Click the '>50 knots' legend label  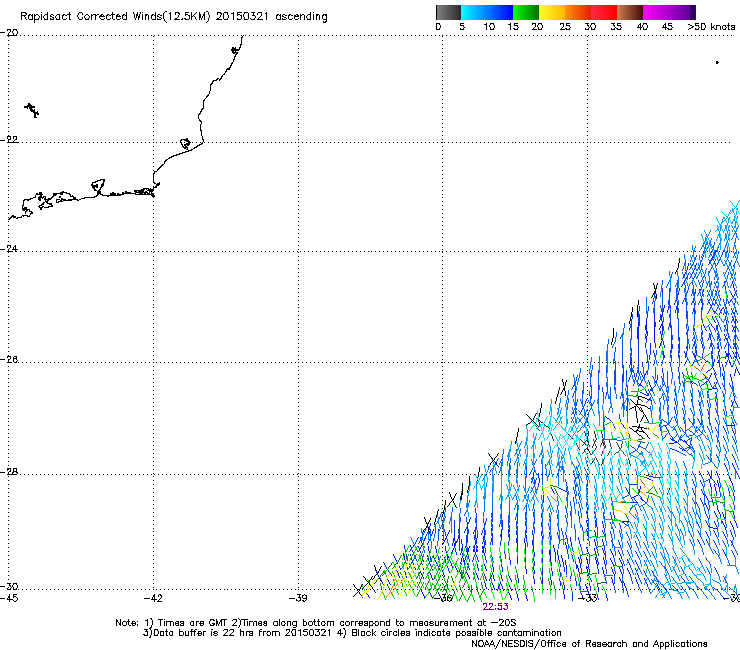(711, 27)
